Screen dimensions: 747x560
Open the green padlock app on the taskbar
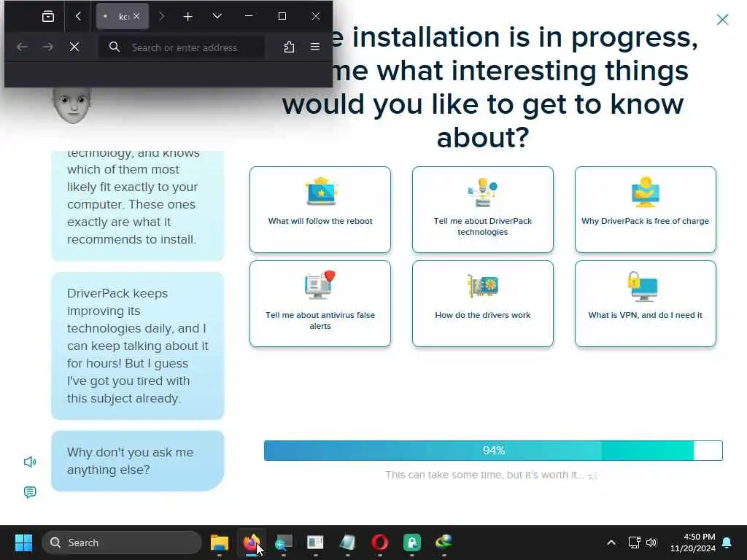(x=411, y=542)
